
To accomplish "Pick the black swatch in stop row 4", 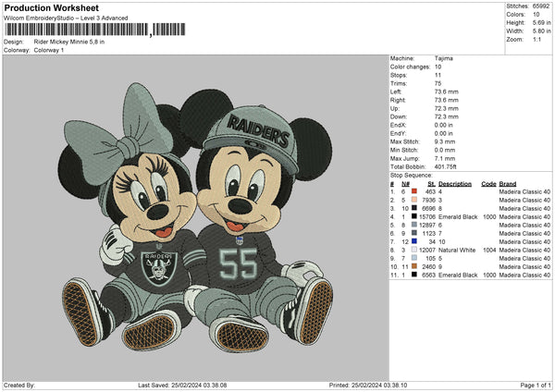I will [414, 216].
